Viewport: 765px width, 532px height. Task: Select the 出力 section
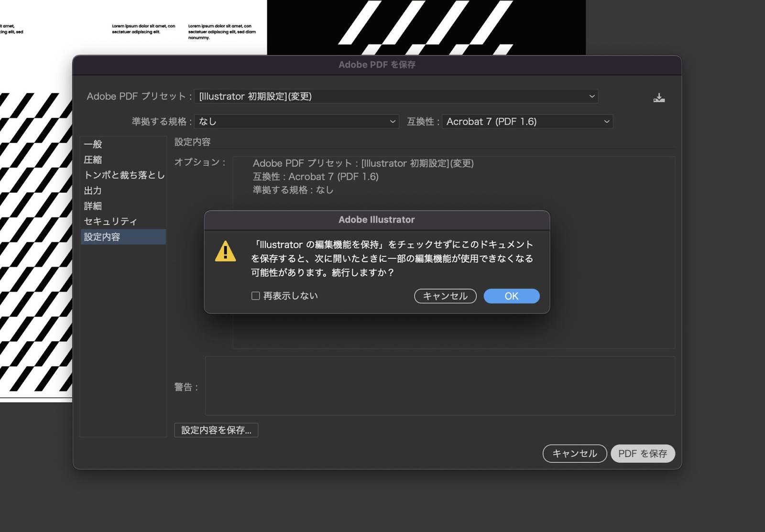click(123, 190)
